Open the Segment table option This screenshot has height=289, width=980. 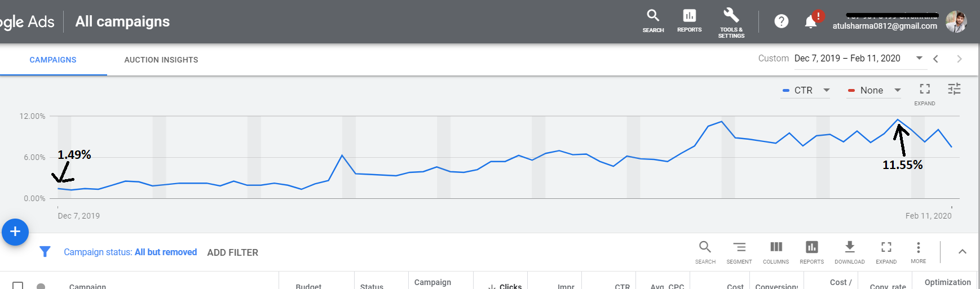739,251
